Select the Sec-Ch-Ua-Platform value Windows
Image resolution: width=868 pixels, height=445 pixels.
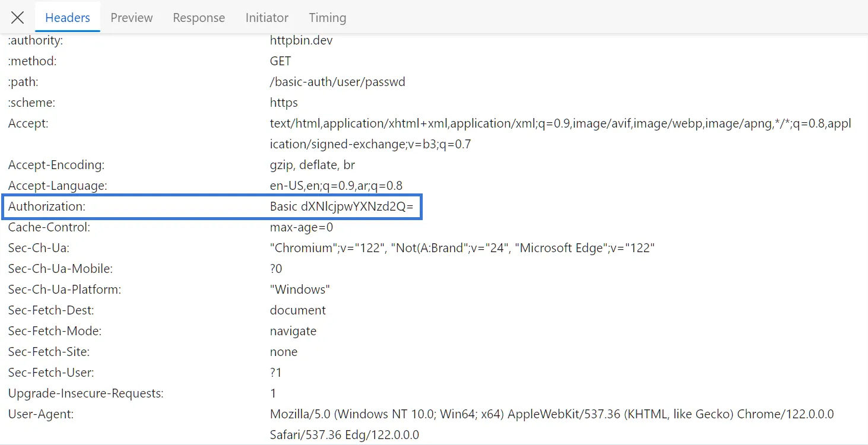(x=300, y=289)
